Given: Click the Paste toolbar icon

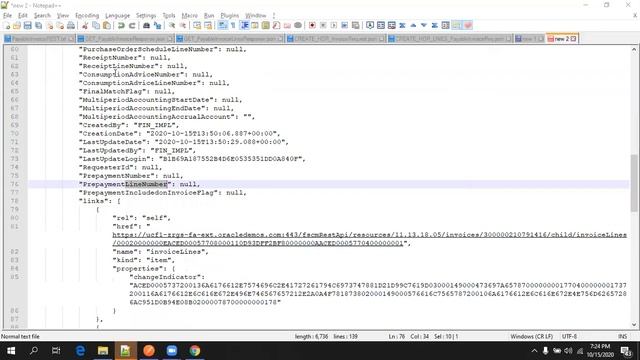Looking at the screenshot, I should (x=107, y=25).
